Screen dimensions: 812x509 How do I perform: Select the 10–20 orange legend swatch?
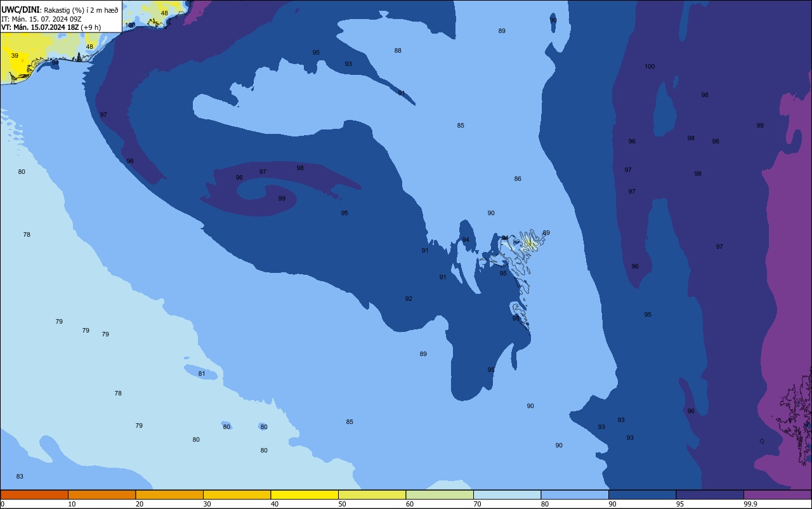tap(101, 494)
